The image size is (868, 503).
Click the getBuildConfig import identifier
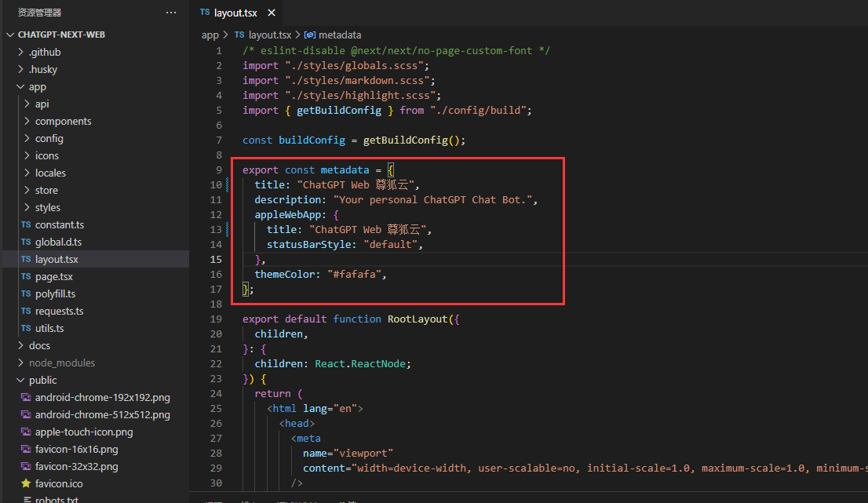[339, 110]
